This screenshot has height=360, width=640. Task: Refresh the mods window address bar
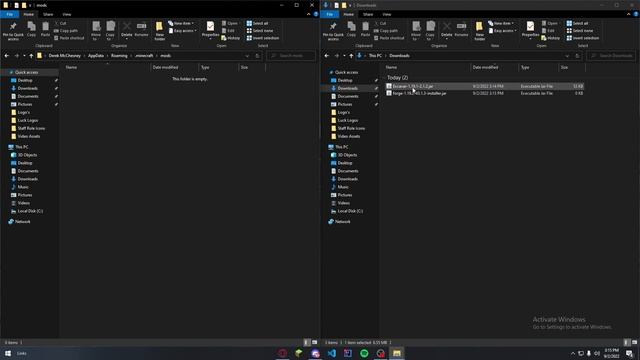(257, 56)
